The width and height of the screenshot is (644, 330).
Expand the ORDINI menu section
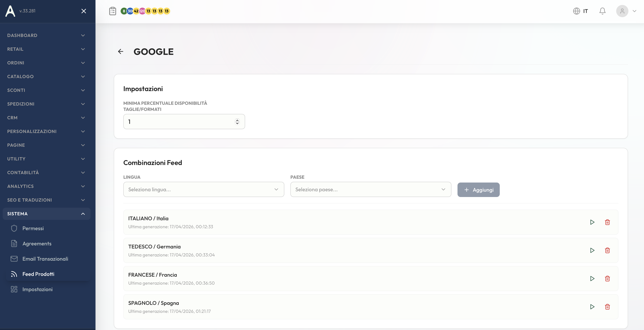click(46, 63)
